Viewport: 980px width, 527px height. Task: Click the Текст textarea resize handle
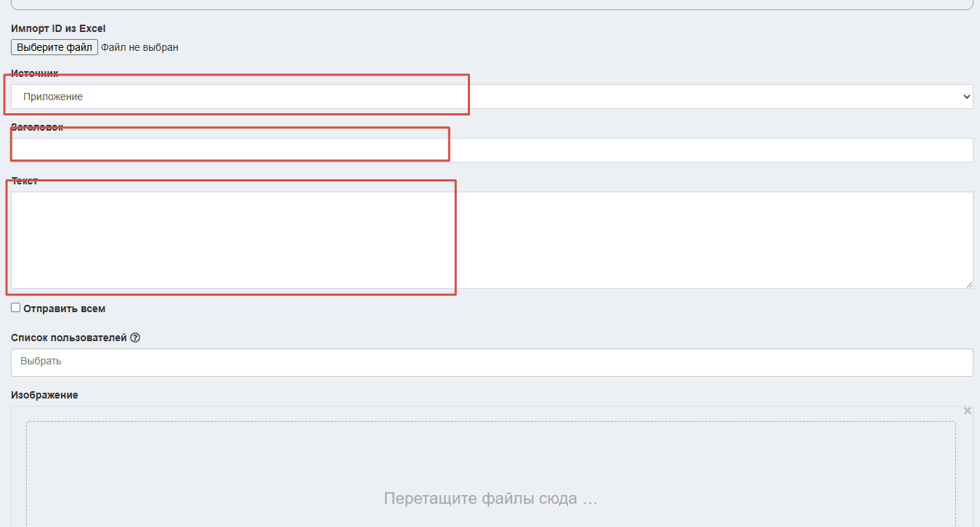click(x=969, y=285)
